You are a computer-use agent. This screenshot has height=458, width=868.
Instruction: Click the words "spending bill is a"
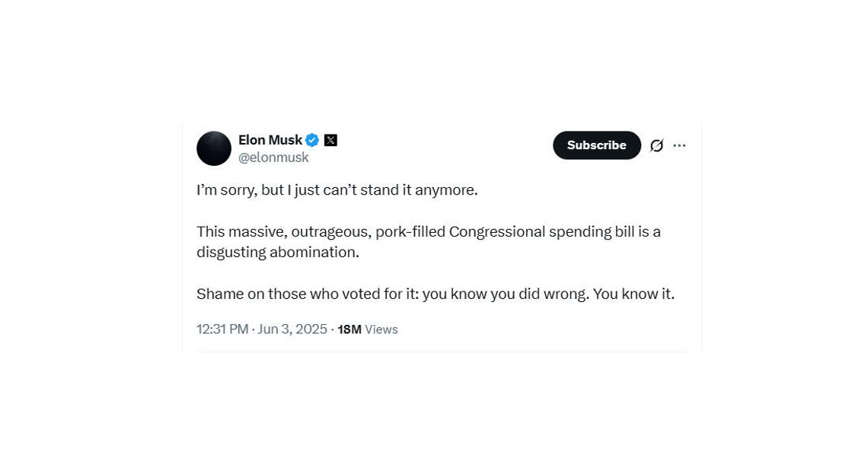[605, 232]
